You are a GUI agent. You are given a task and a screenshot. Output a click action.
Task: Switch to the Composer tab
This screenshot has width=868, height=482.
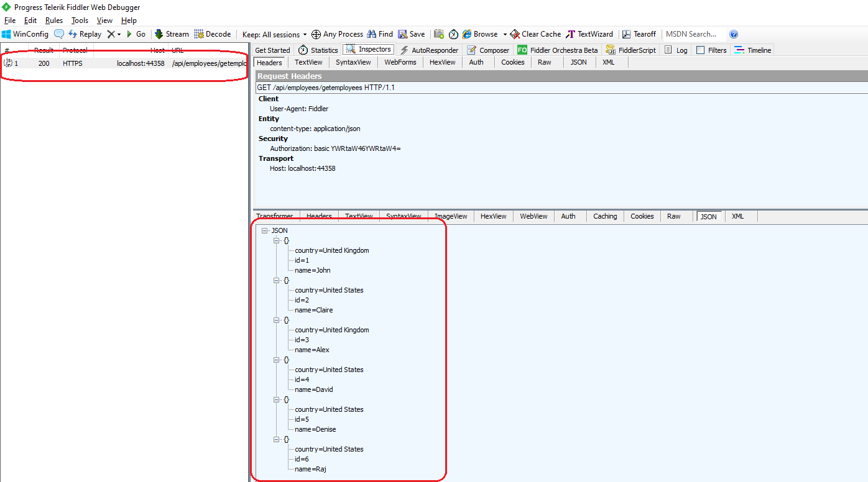[x=488, y=50]
